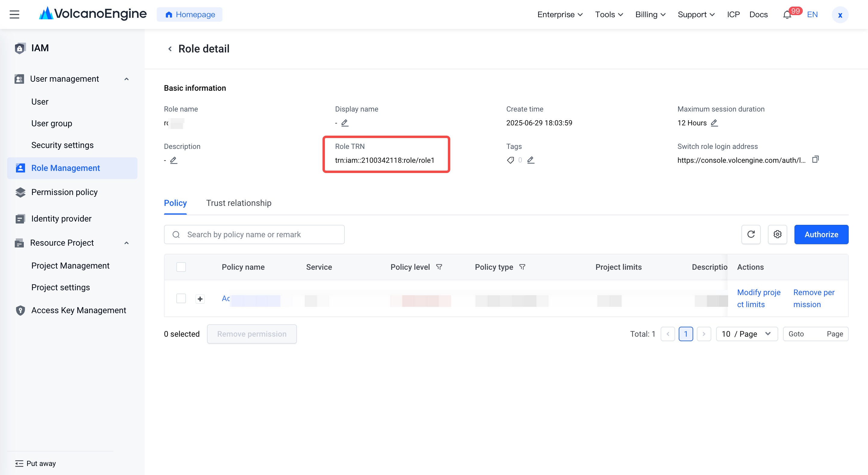Image resolution: width=868 pixels, height=475 pixels.
Task: Tick the first policy row checkbox
Action: [x=181, y=298]
